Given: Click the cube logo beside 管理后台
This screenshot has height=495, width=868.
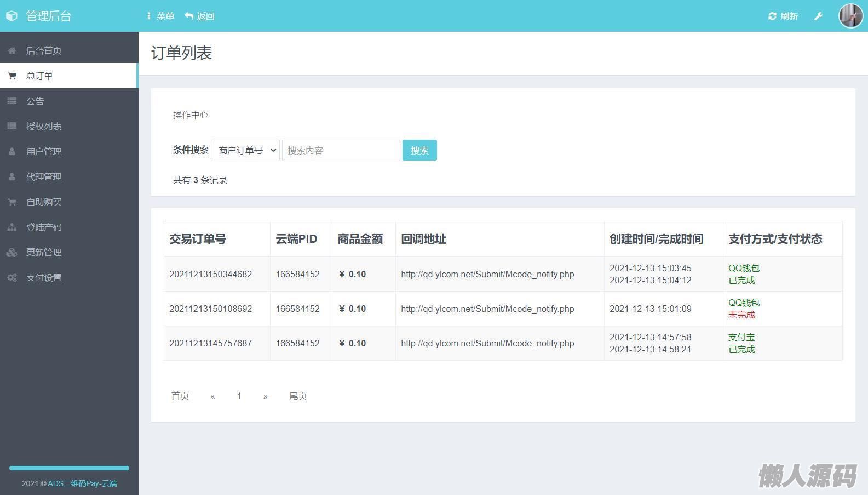Looking at the screenshot, I should click(x=12, y=16).
